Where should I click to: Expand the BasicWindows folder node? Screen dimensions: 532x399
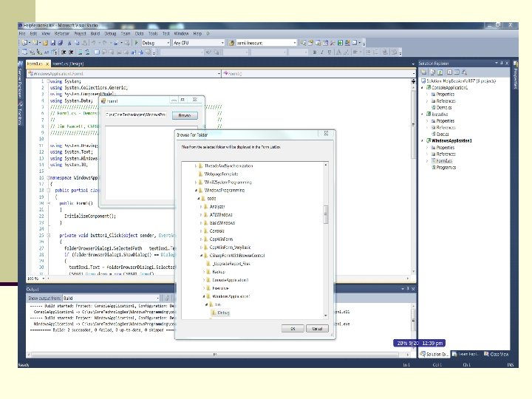(199, 222)
